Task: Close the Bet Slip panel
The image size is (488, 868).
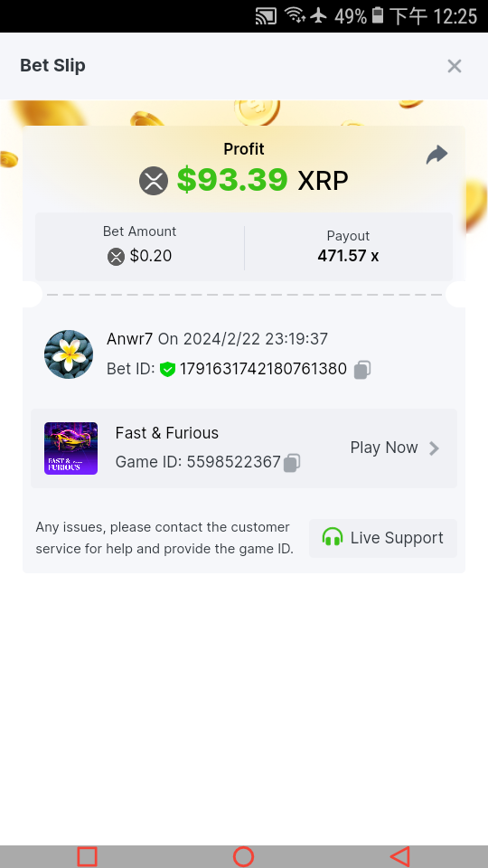Action: click(455, 66)
